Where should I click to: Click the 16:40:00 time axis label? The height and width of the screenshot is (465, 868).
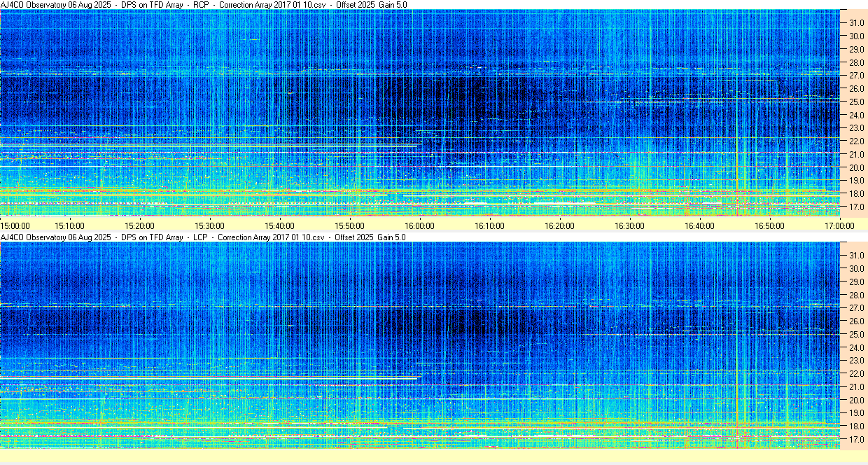[x=699, y=225]
